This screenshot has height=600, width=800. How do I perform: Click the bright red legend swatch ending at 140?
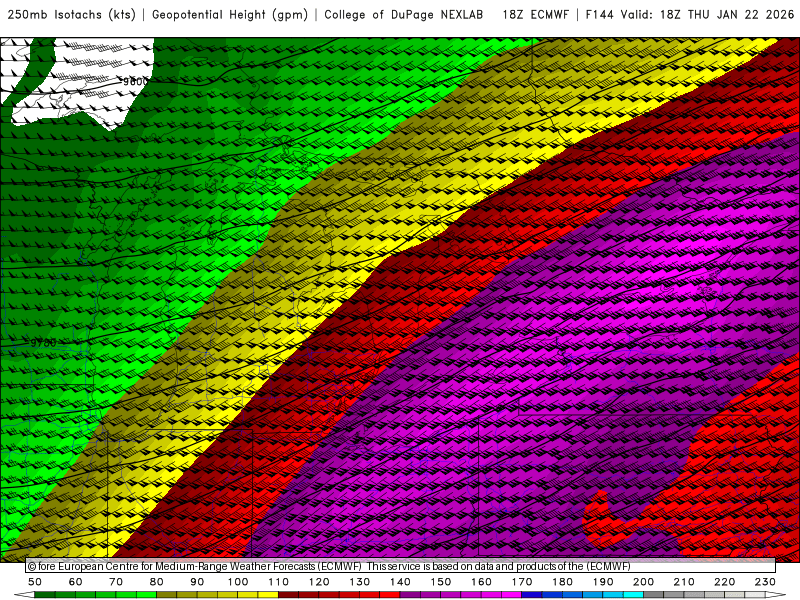[390, 595]
